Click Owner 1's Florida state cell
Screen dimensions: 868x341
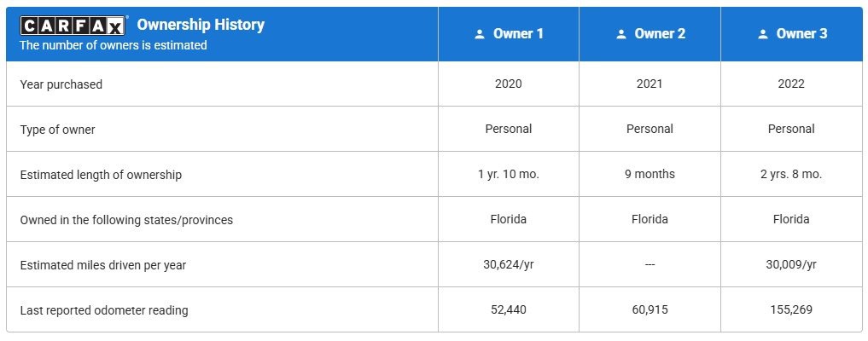(508, 220)
